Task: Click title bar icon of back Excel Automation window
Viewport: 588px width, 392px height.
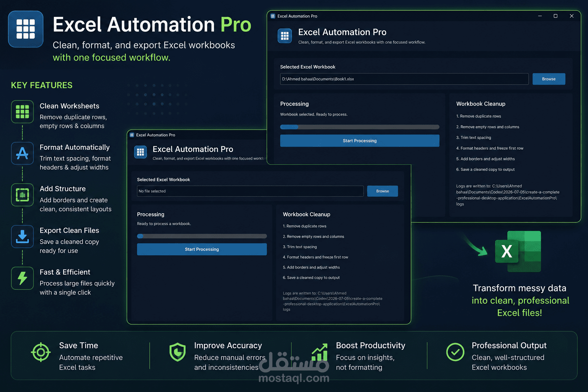Action: tap(273, 16)
